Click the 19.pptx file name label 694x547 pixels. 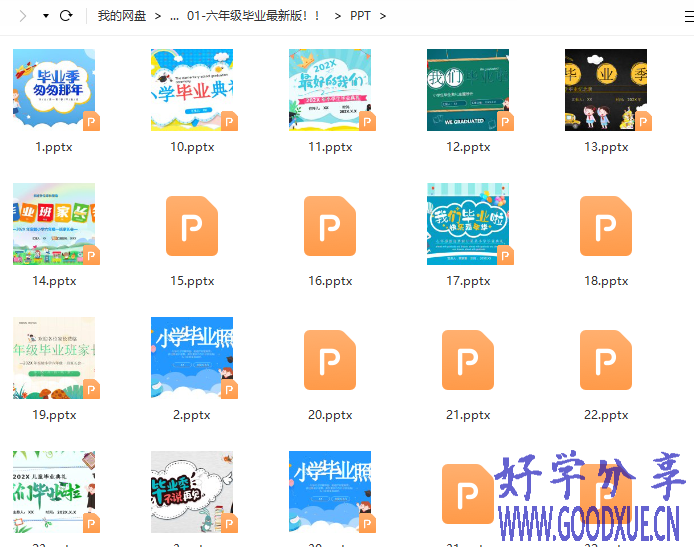pos(54,415)
